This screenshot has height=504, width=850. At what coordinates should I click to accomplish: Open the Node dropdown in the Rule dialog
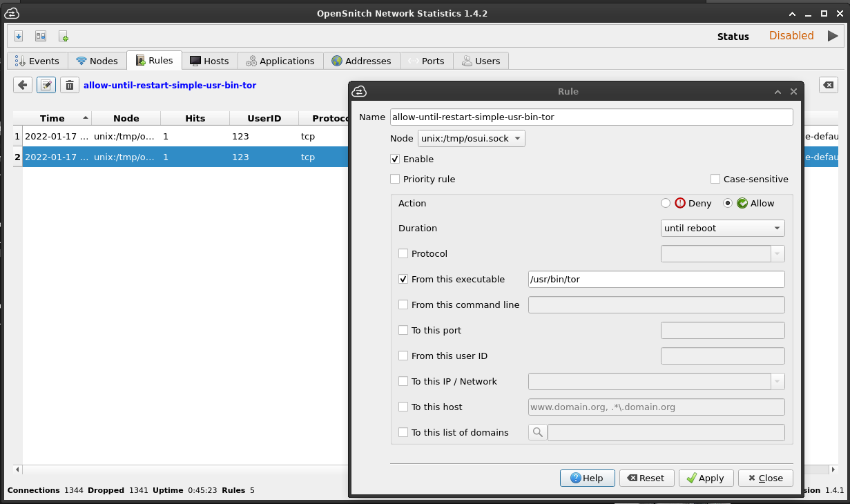(472, 139)
